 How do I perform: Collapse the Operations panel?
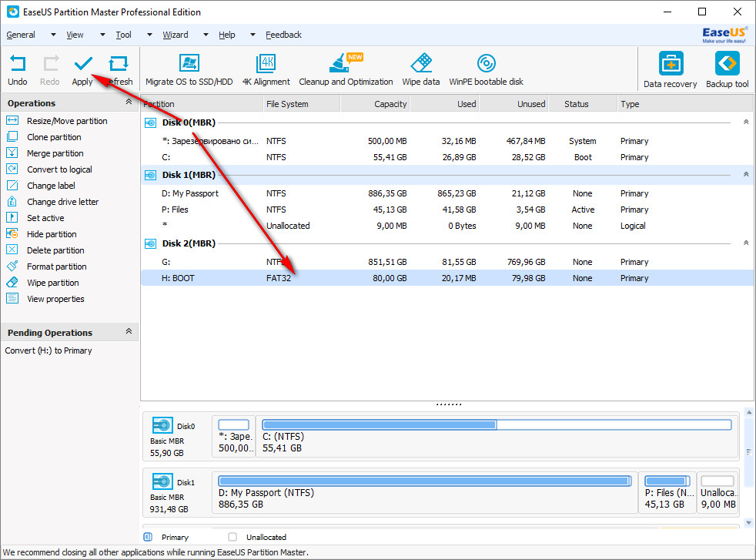pyautogui.click(x=129, y=102)
